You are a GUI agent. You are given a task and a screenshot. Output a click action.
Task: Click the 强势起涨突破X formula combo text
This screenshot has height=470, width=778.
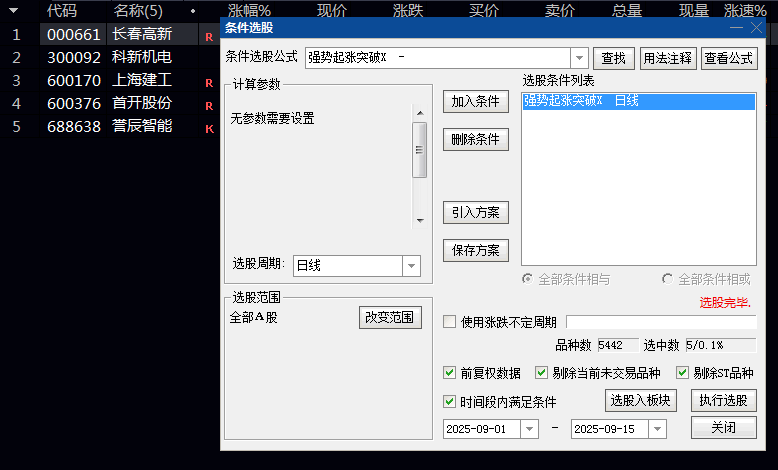438,58
